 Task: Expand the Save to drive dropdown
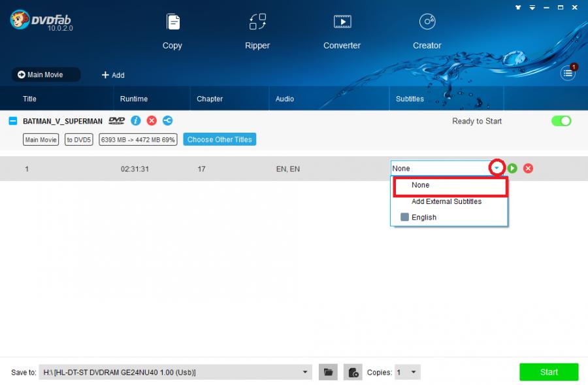point(306,373)
